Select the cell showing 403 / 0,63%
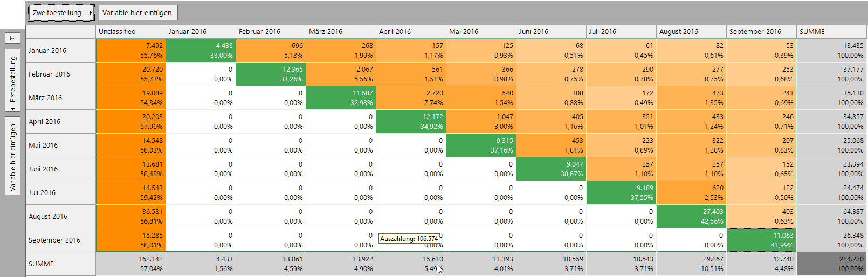868x277 pixels. (762, 216)
